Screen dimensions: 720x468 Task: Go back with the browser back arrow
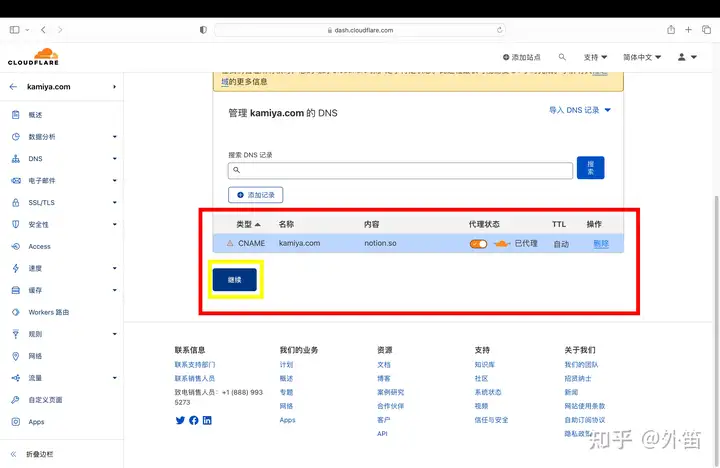click(x=43, y=30)
